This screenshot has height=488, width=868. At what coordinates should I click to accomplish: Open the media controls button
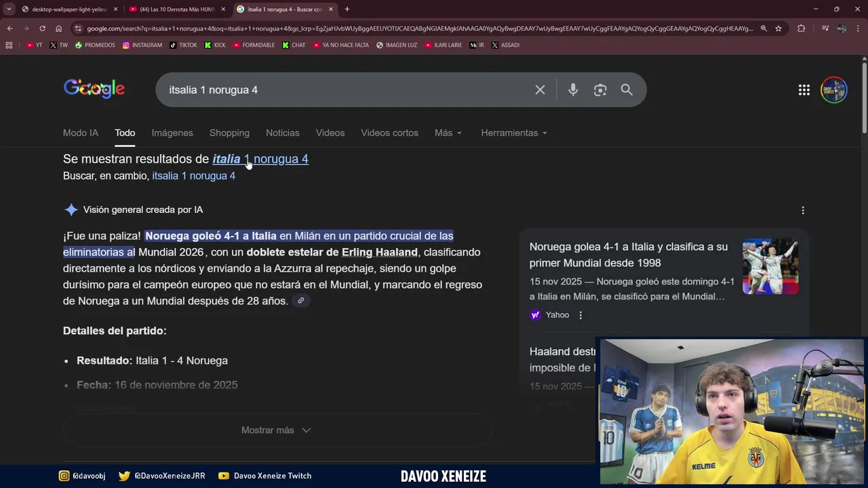point(825,28)
